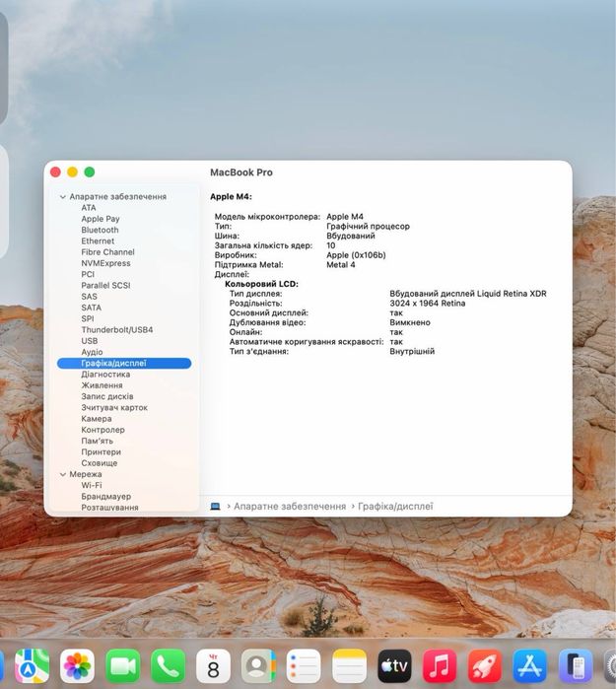The height and width of the screenshot is (689, 616).
Task: Click the Автоматичне коригування яскравості: label
Action: pos(307,342)
